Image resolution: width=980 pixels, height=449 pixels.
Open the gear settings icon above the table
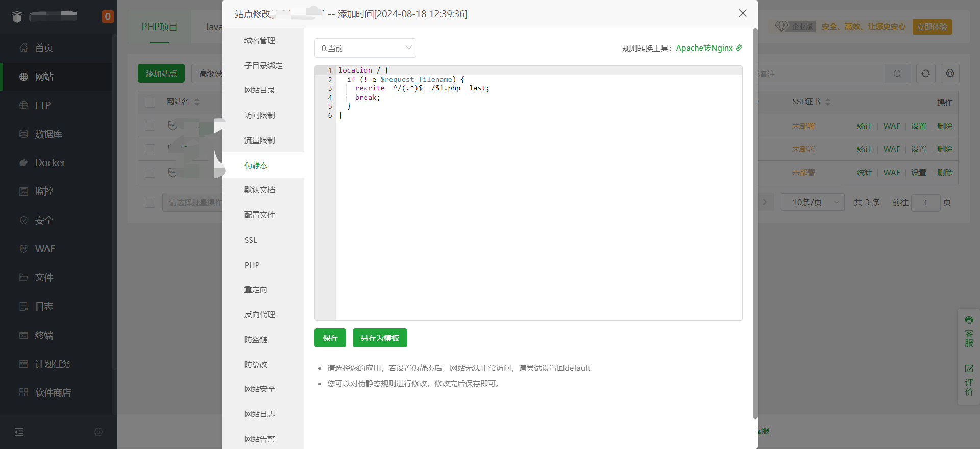950,74
